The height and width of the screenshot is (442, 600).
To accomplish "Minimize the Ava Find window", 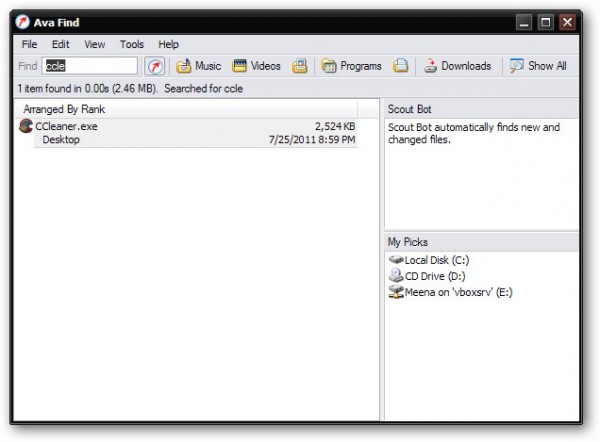I will click(x=524, y=22).
